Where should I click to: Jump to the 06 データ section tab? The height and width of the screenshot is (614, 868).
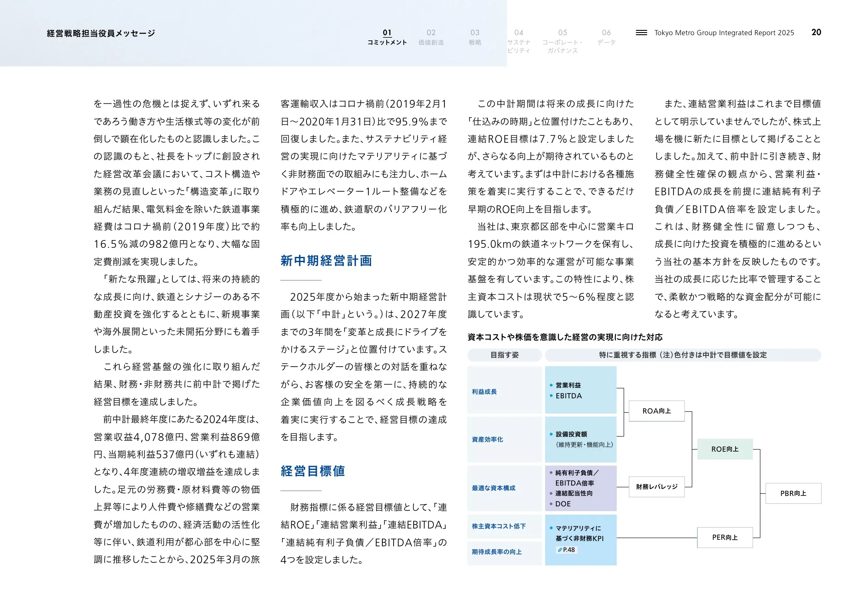[606, 37]
